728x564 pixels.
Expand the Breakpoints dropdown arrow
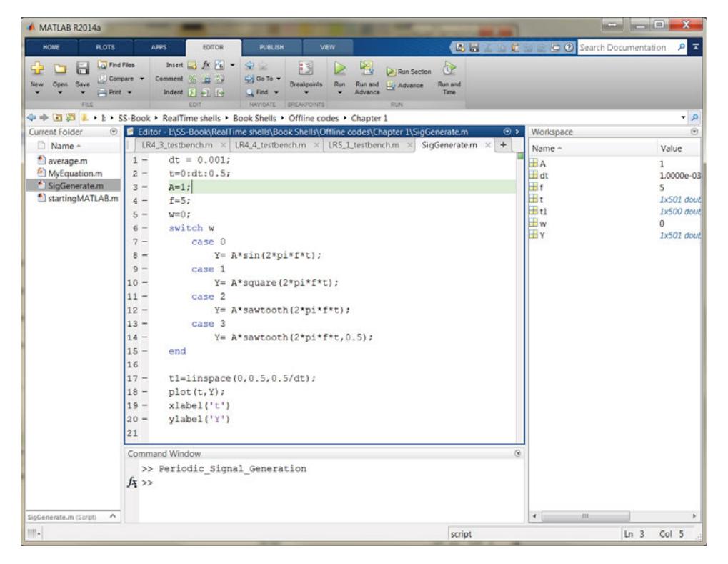(306, 92)
